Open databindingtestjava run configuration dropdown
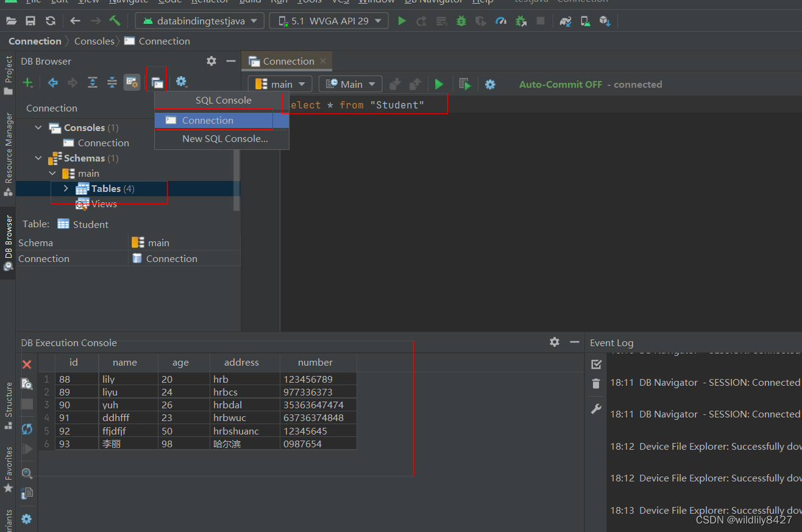 point(200,21)
